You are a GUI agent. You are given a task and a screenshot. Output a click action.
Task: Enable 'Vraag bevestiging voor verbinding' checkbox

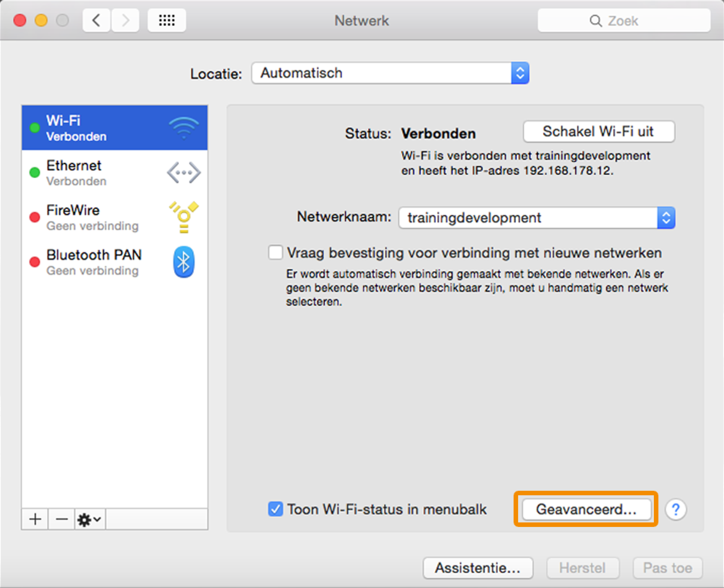click(x=275, y=253)
